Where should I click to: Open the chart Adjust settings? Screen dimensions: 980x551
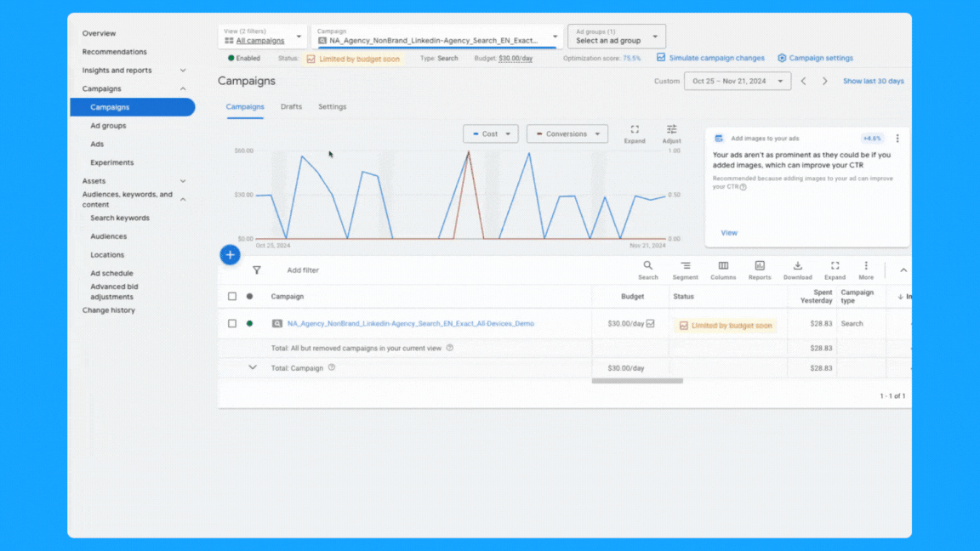point(672,133)
